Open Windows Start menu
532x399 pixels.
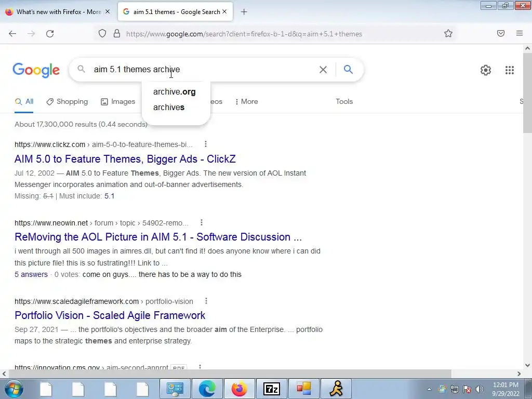coord(14,389)
